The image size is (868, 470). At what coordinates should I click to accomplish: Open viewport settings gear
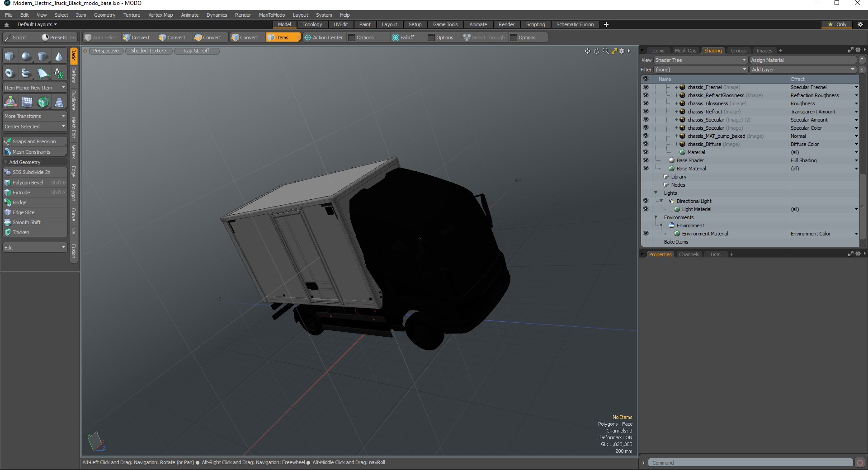622,51
